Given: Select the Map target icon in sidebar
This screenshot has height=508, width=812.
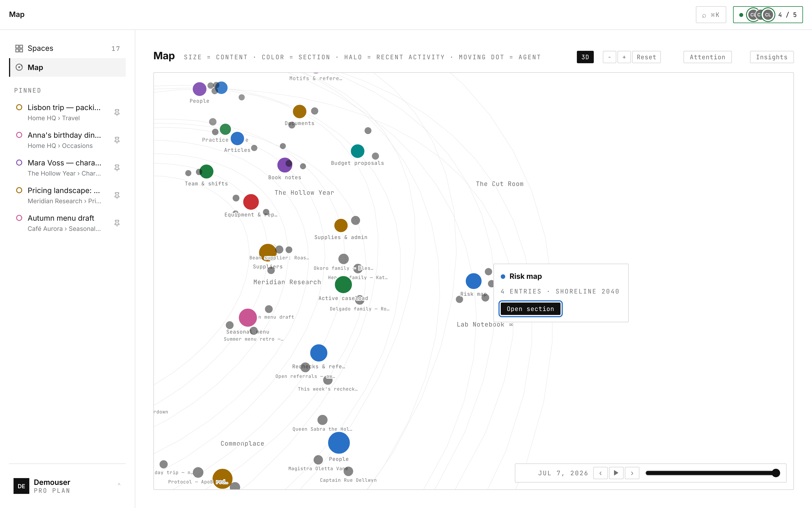Looking at the screenshot, I should pyautogui.click(x=19, y=67).
